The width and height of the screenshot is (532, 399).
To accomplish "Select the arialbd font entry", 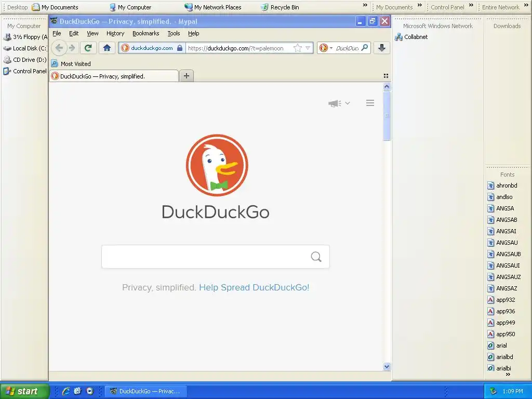I will 500,357.
